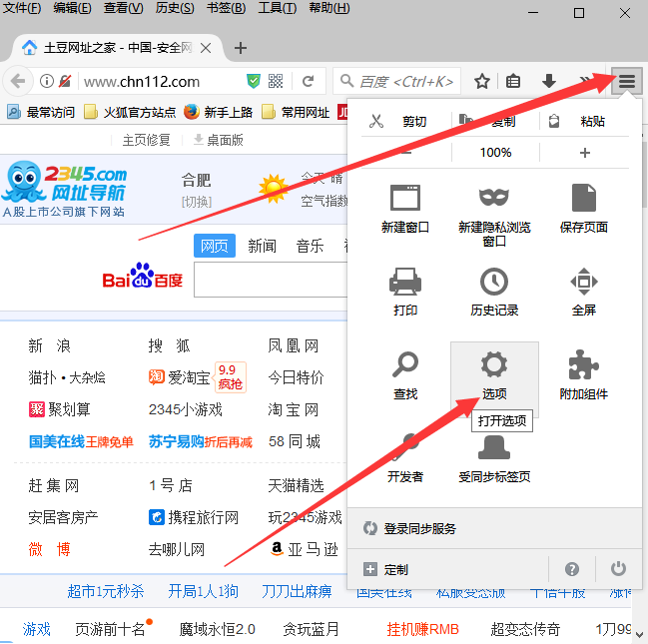This screenshot has width=648, height=644.
Task: Select the 新闻 search tab
Action: [x=262, y=246]
